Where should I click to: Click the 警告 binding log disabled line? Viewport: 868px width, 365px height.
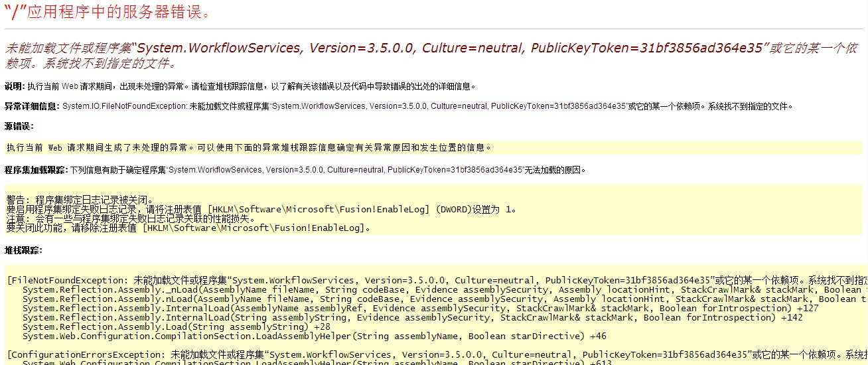pos(80,200)
